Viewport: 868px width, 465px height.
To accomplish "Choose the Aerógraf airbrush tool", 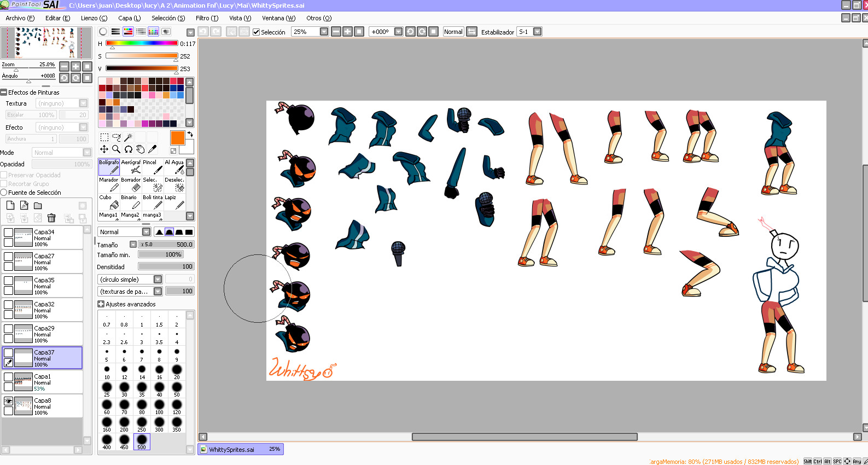I will (131, 167).
